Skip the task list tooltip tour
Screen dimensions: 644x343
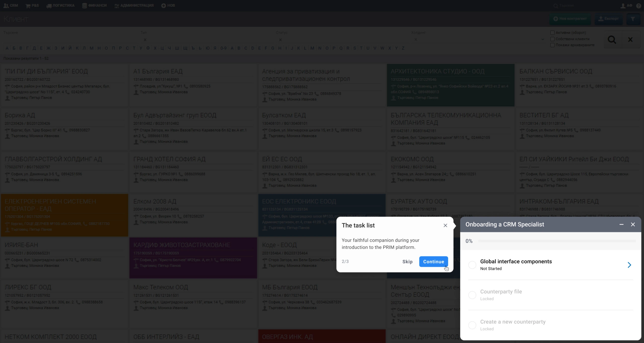tap(407, 261)
